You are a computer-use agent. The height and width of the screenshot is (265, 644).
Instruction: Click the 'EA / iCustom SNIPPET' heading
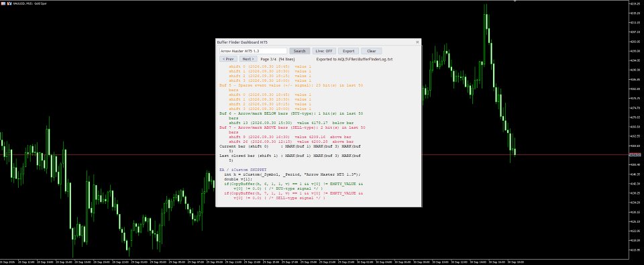click(x=243, y=170)
